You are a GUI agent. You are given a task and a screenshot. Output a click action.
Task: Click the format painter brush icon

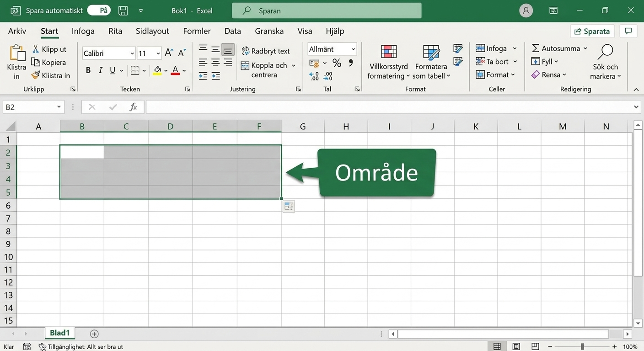point(36,75)
